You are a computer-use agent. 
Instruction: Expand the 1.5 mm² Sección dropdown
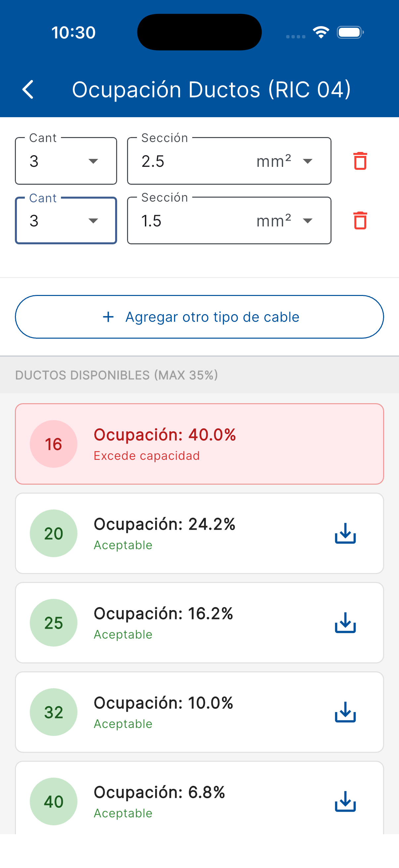pos(229,221)
